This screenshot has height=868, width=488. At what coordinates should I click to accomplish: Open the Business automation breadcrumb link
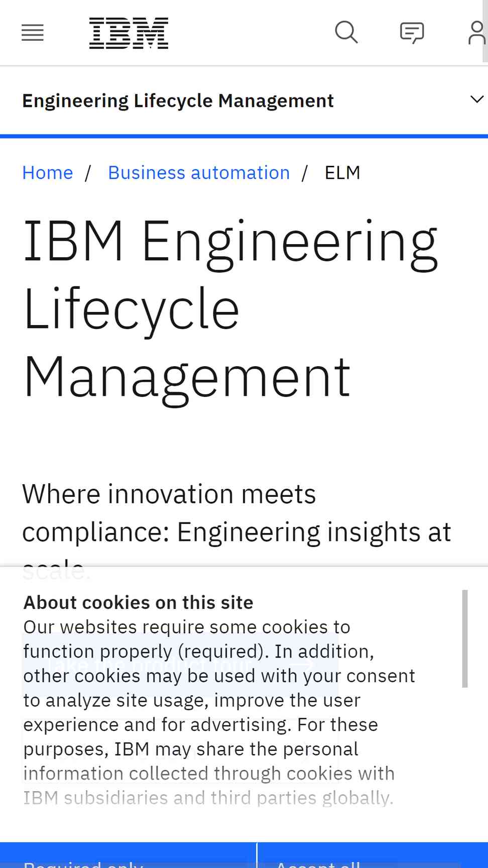pos(199,173)
